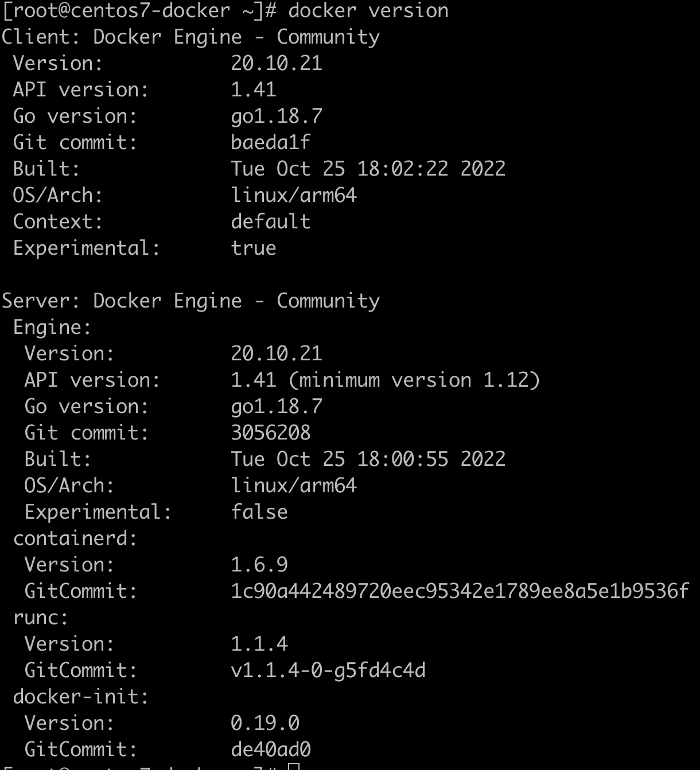Click docker-init version 0.19.0
The image size is (700, 770).
point(265,723)
